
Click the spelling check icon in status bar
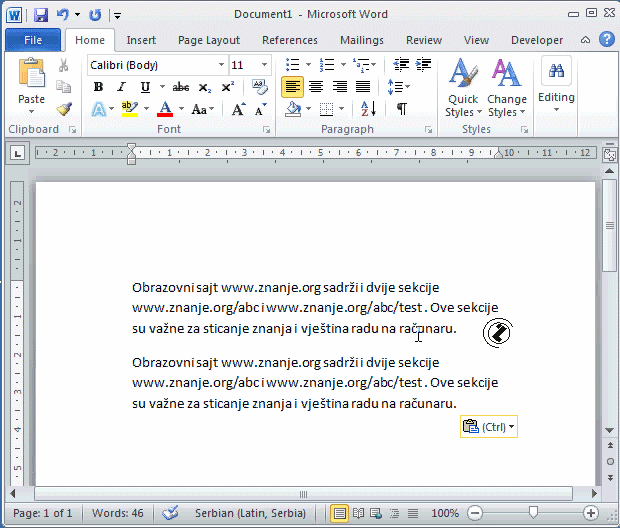coord(170,513)
